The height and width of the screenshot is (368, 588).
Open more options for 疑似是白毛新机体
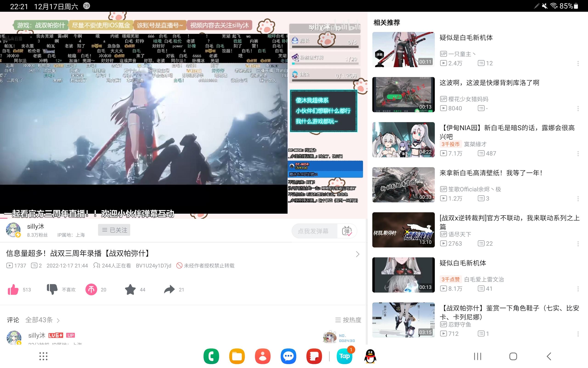[x=578, y=63]
